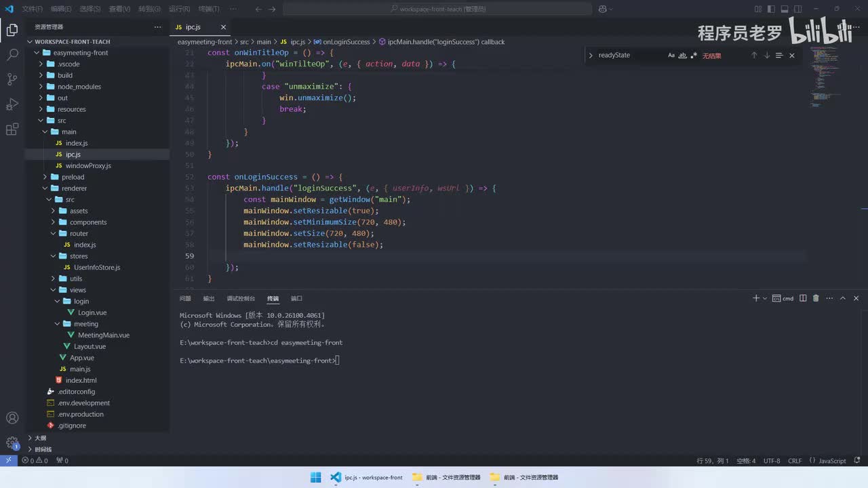Click CRLF line ending in status bar

(x=795, y=461)
